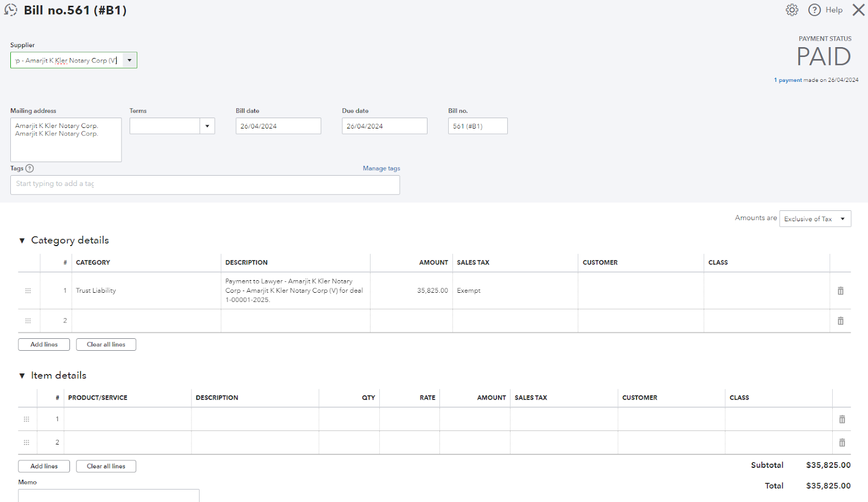This screenshot has width=868, height=502.
Task: Collapse the Item details section
Action: [22, 376]
